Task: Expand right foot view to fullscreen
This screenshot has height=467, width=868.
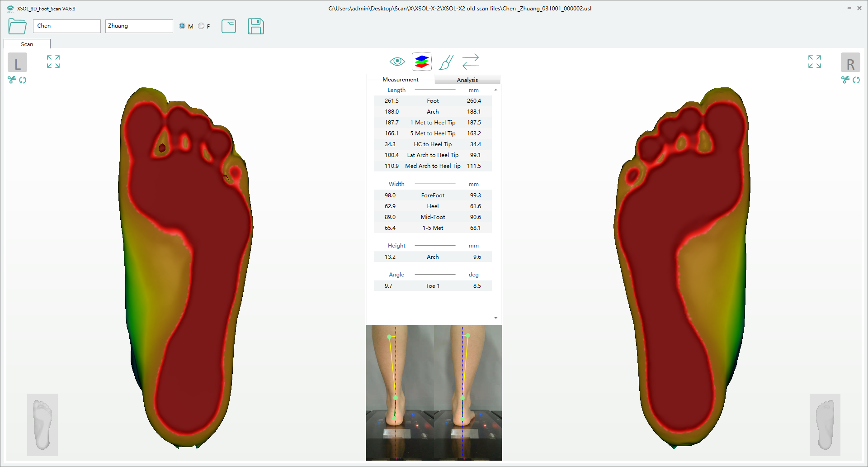Action: click(x=814, y=62)
